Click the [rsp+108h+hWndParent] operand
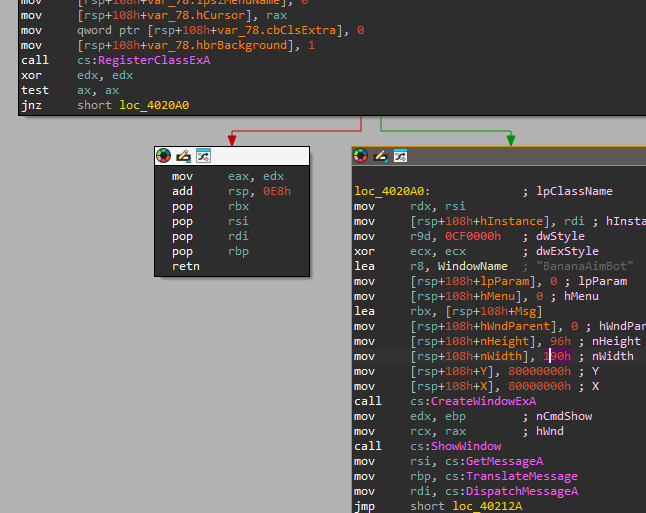 tap(483, 326)
